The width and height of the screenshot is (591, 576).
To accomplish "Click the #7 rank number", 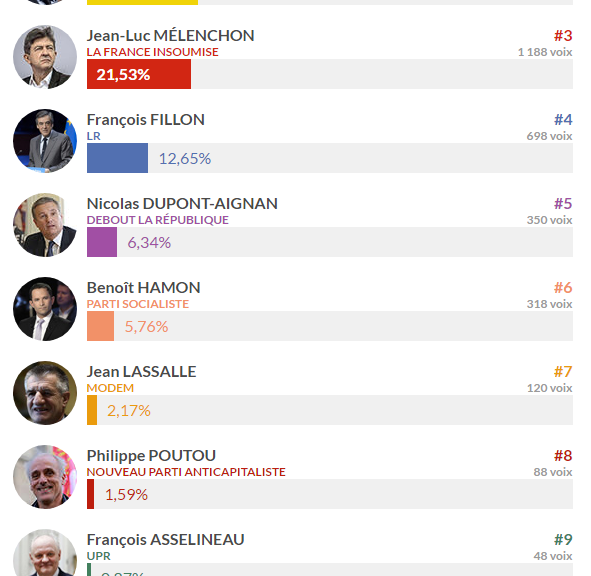I will point(563,372).
